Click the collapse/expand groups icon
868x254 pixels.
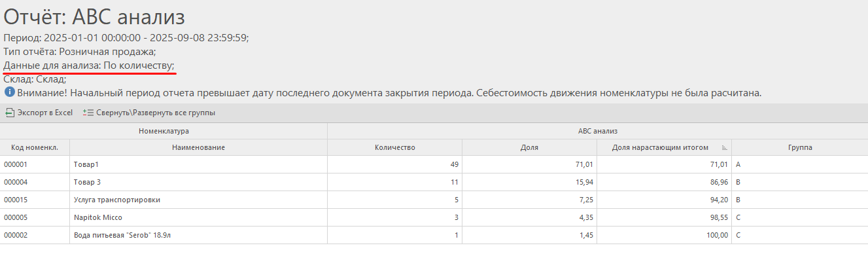point(89,113)
